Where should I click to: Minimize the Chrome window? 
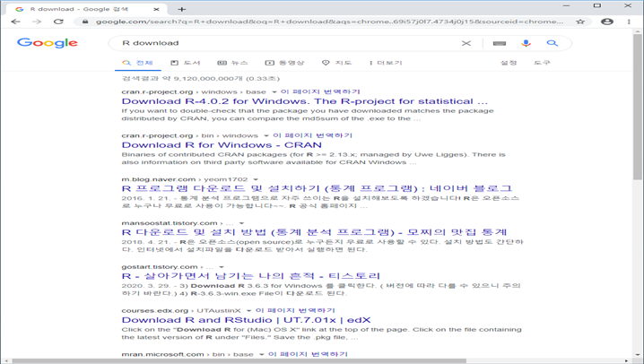[566, 5]
